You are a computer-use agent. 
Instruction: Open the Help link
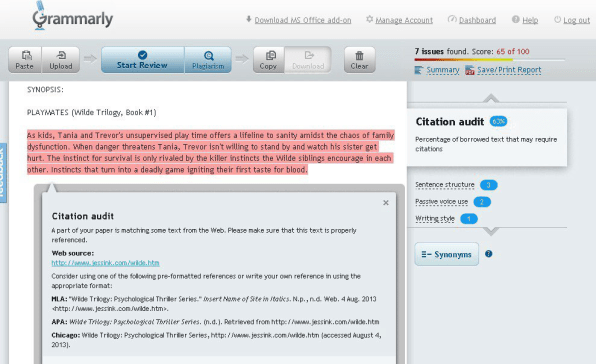click(530, 20)
